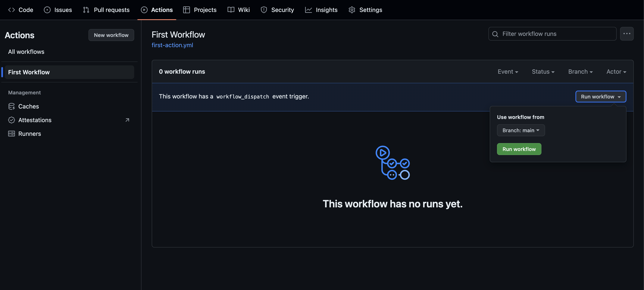Click the Attestations external link arrow

pyautogui.click(x=127, y=120)
